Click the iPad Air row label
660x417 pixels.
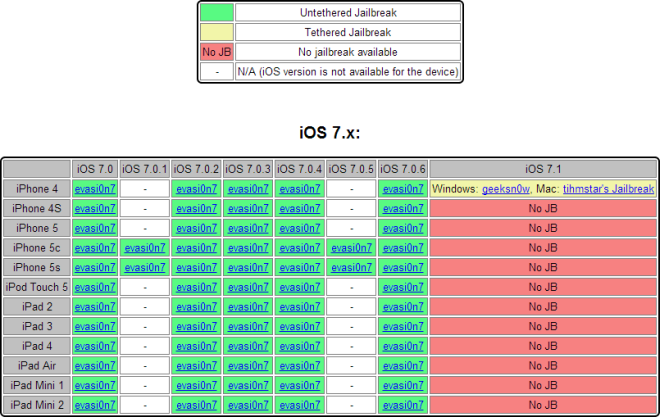[37, 366]
